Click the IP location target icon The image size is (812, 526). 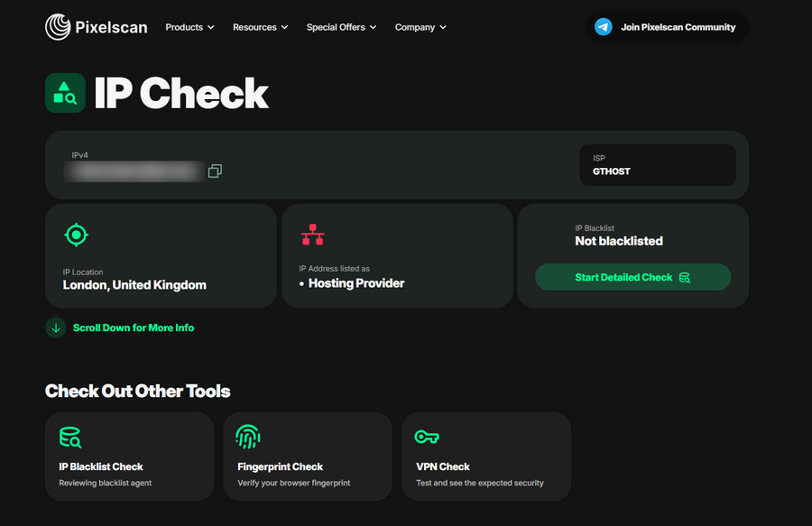coord(76,235)
